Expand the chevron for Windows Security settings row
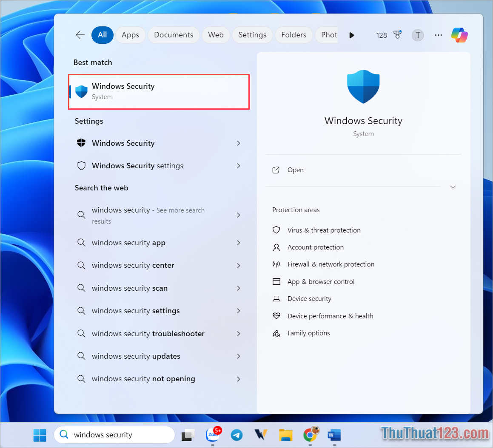Viewport: 493px width, 448px height. (238, 166)
